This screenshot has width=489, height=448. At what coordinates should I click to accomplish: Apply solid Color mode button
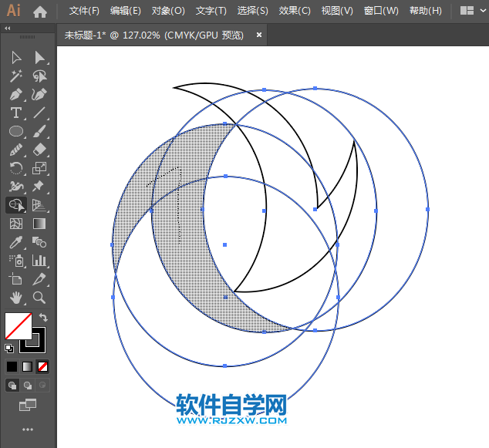[12, 366]
